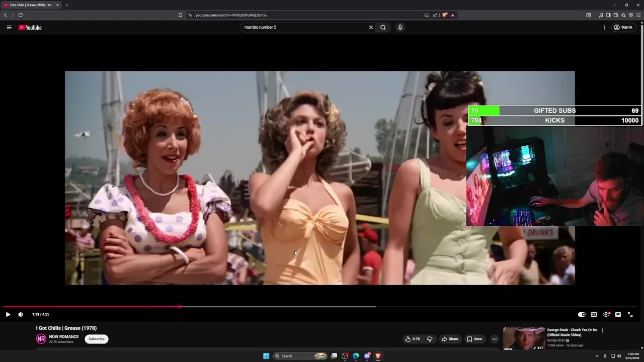Dislike the video

coord(430,339)
